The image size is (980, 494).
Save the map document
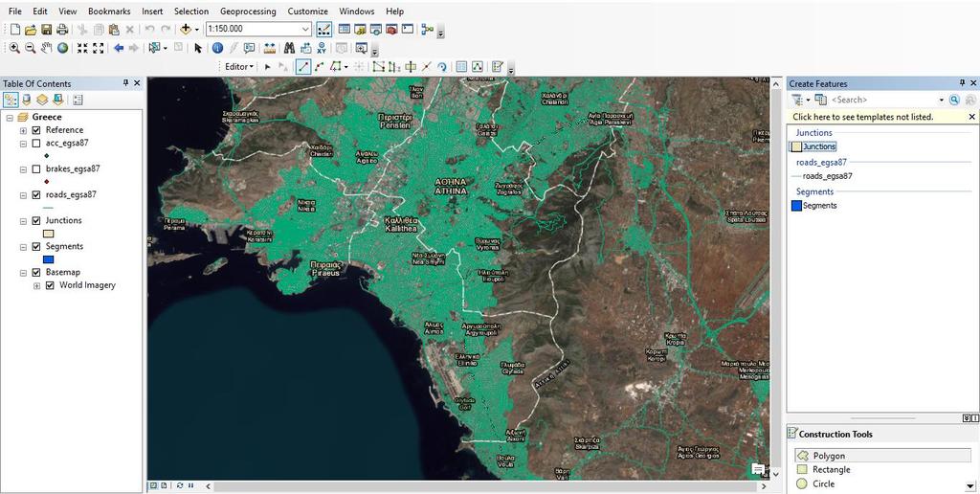point(46,30)
